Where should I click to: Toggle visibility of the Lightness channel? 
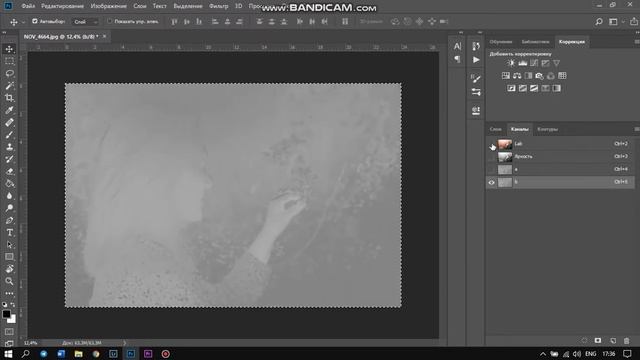491,157
